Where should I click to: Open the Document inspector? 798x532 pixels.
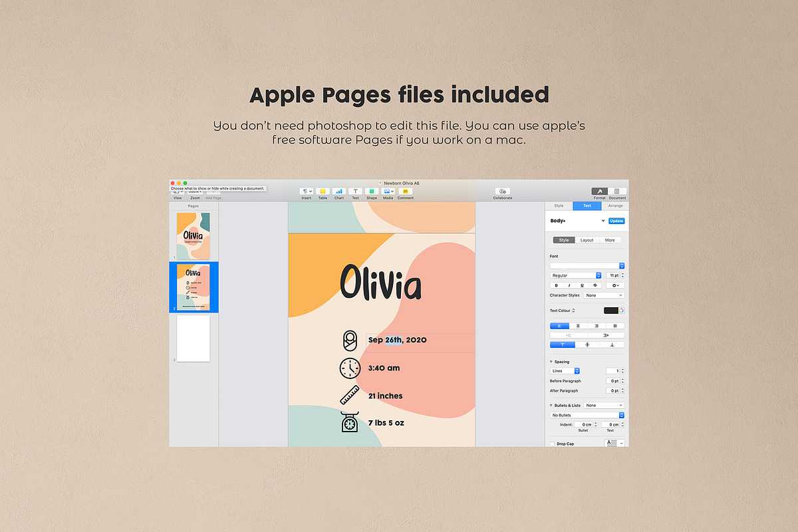click(x=617, y=191)
